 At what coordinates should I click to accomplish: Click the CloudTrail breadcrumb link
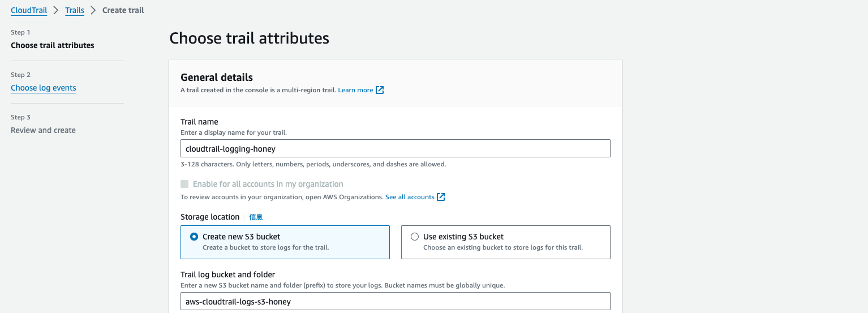pyautogui.click(x=29, y=10)
